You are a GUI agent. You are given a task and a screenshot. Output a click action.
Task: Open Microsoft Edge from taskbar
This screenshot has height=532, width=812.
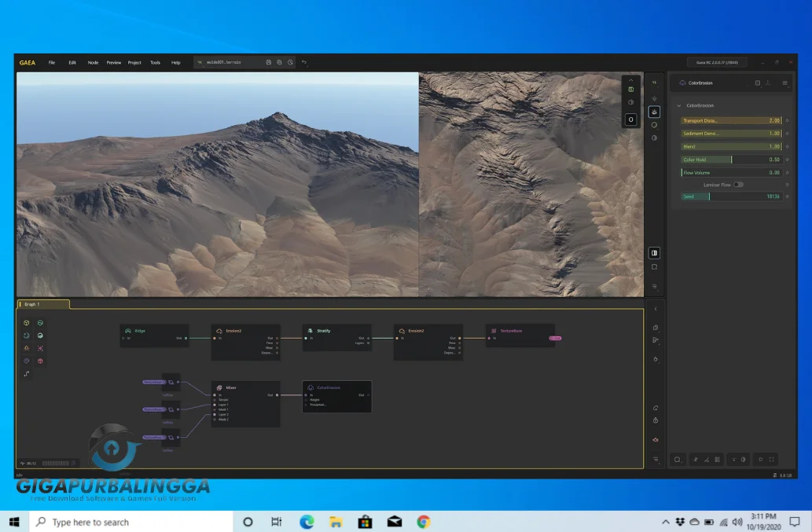click(307, 522)
